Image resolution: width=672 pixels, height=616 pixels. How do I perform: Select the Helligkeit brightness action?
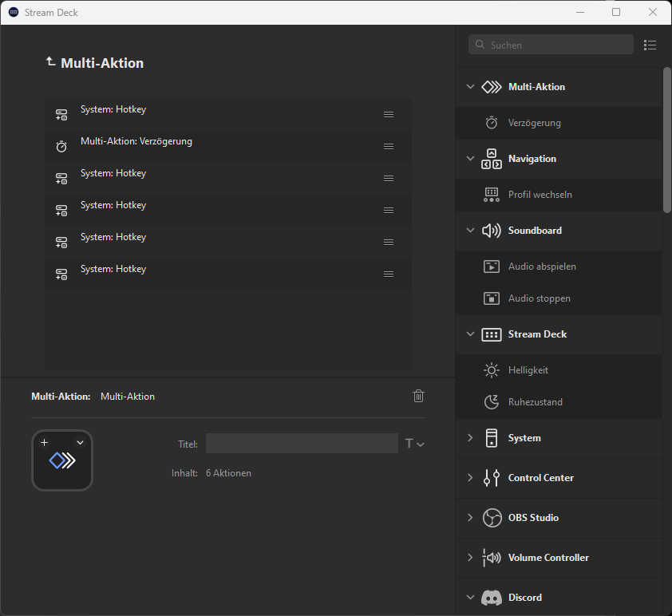(x=528, y=370)
